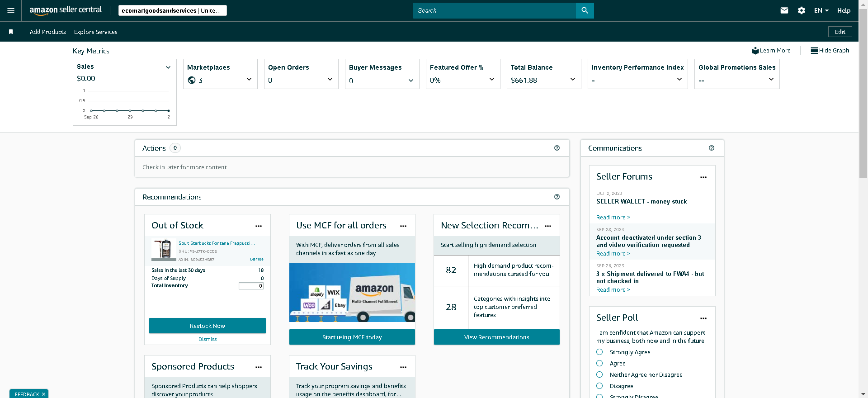Click the MCF multi-channel fulfillment banner image
The width and height of the screenshot is (868, 398).
352,293
